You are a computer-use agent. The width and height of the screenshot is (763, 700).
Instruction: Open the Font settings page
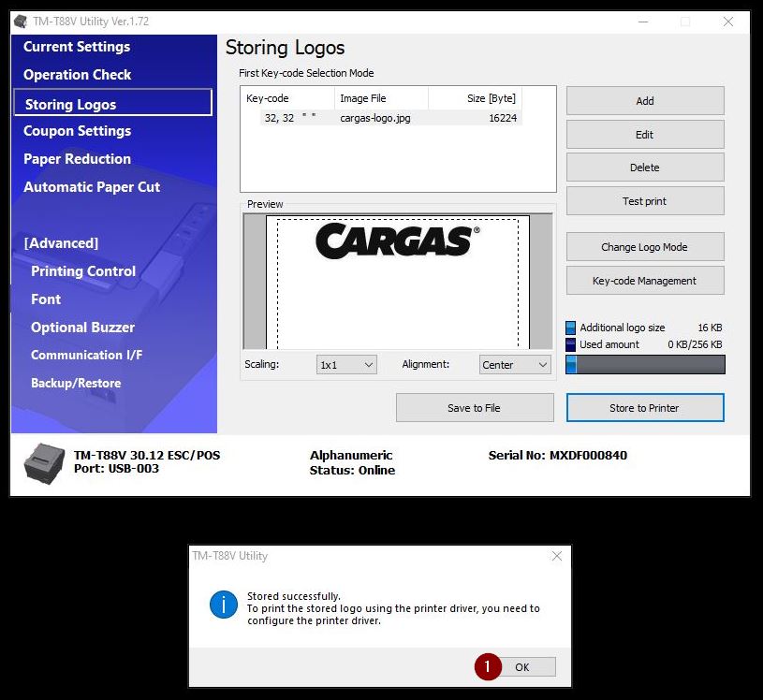46,299
